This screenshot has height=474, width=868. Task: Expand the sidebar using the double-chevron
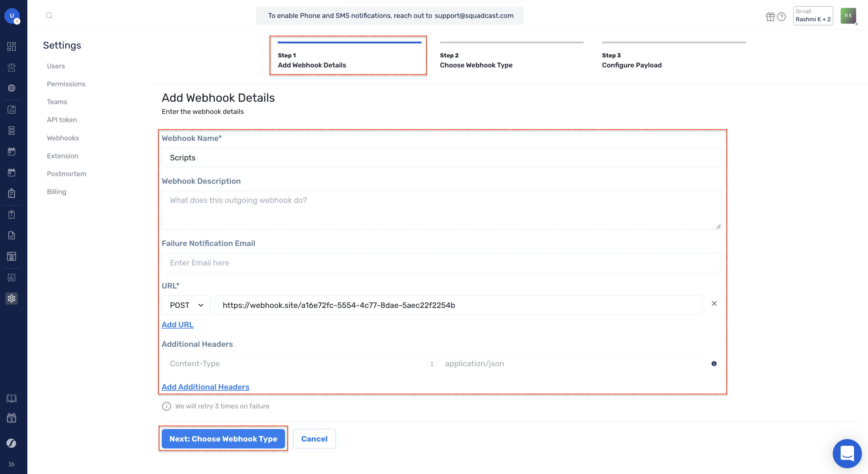pos(12,464)
